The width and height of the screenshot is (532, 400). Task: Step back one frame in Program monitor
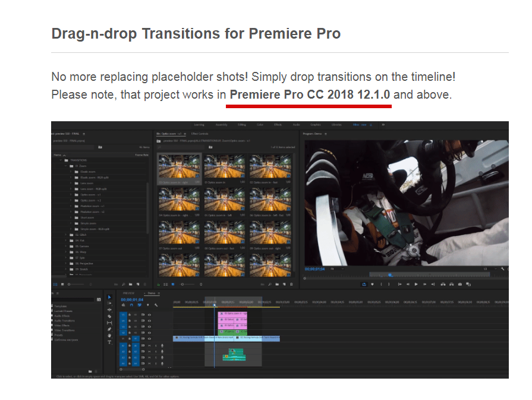point(408,284)
